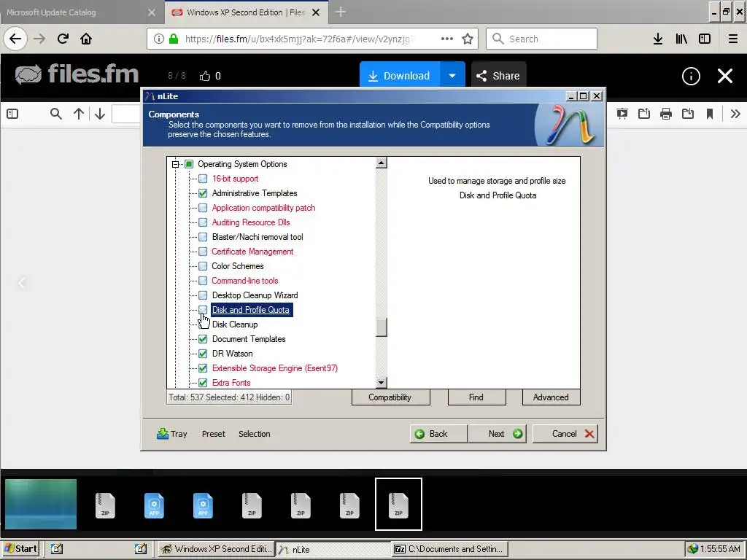This screenshot has height=560, width=747.
Task: Uncheck DR Watson checkbox
Action: pyautogui.click(x=203, y=354)
